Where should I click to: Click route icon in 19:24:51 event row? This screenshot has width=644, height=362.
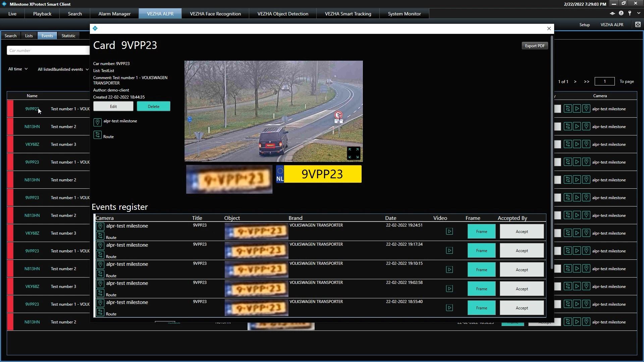100,236
